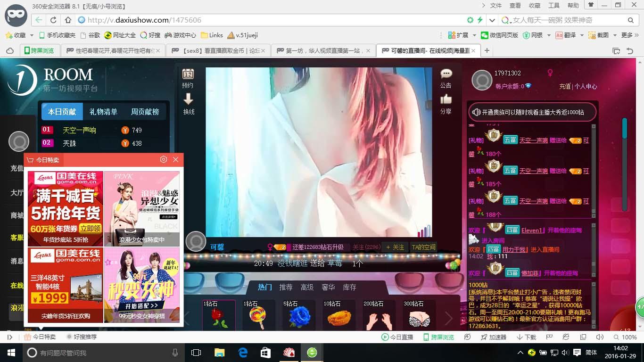
Task: Open the 充值 link near account balance
Action: 565,87
